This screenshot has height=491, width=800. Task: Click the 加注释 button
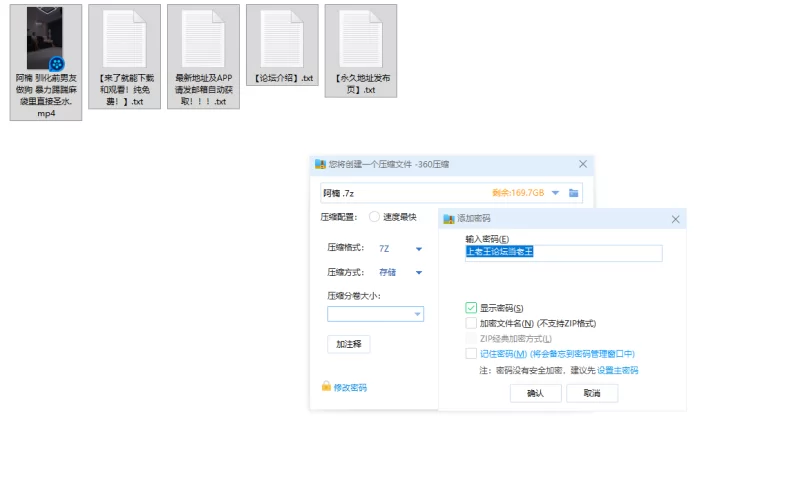[x=348, y=344]
